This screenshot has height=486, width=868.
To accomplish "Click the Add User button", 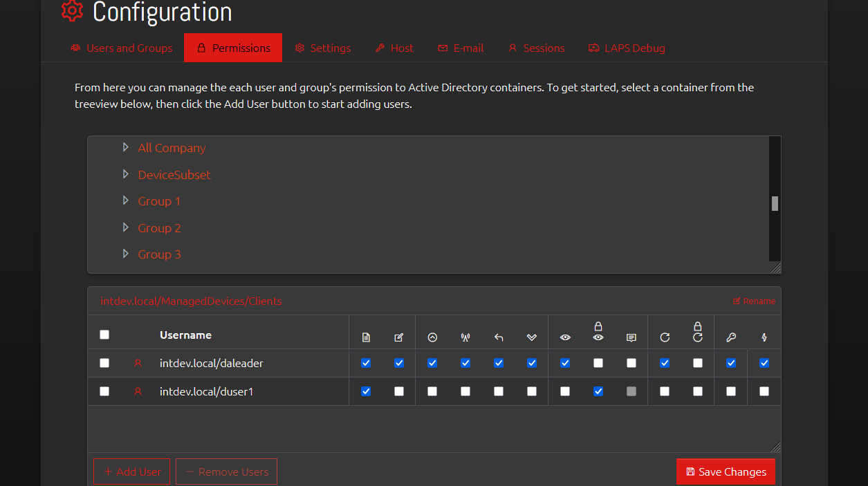I will 132,471.
